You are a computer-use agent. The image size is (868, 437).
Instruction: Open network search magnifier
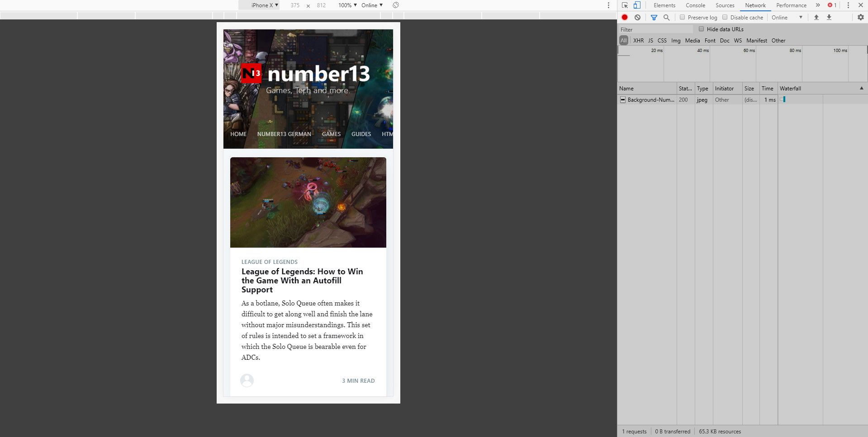pos(666,17)
